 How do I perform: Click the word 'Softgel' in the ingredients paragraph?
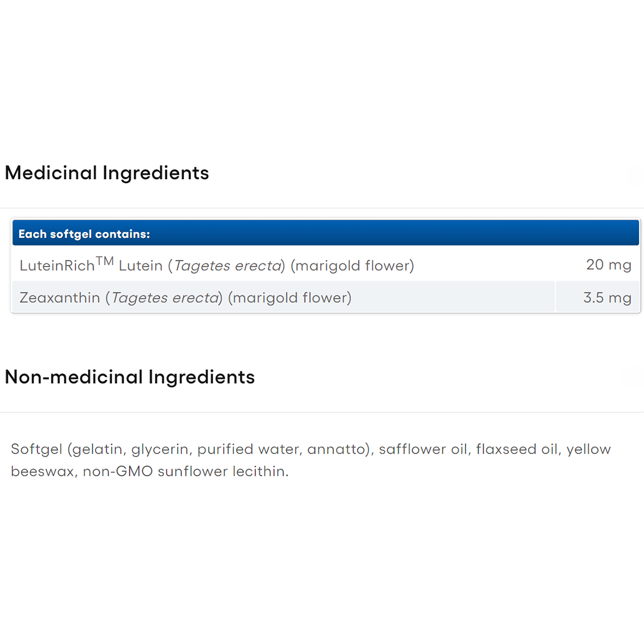click(x=36, y=449)
